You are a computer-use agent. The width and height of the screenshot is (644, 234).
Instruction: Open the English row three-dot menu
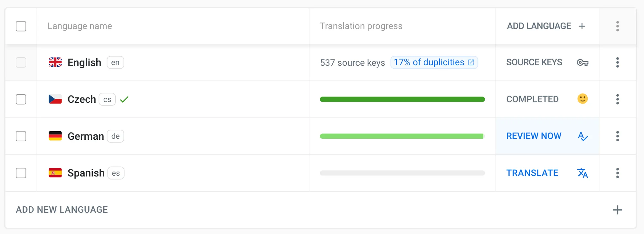pyautogui.click(x=617, y=62)
